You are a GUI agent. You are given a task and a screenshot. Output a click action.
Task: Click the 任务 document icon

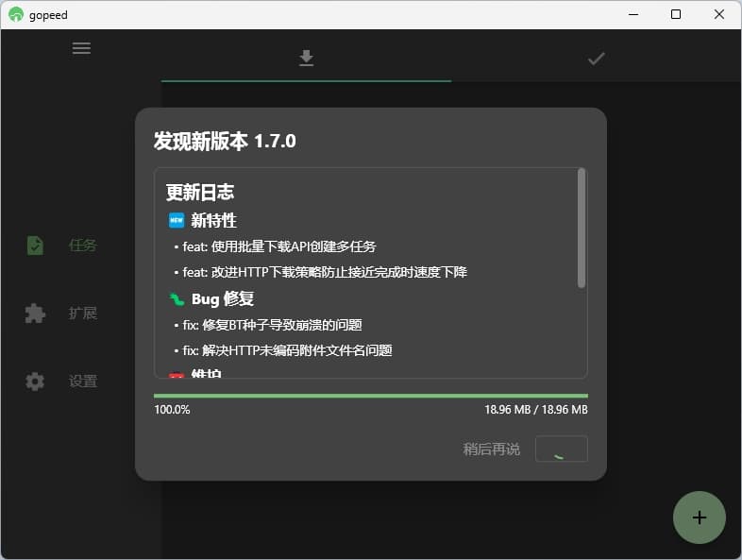(35, 246)
